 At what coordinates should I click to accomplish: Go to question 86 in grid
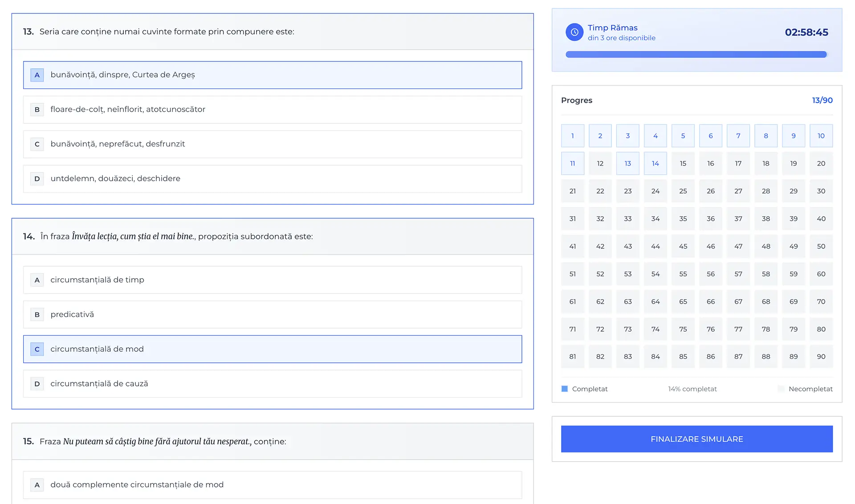pyautogui.click(x=711, y=357)
